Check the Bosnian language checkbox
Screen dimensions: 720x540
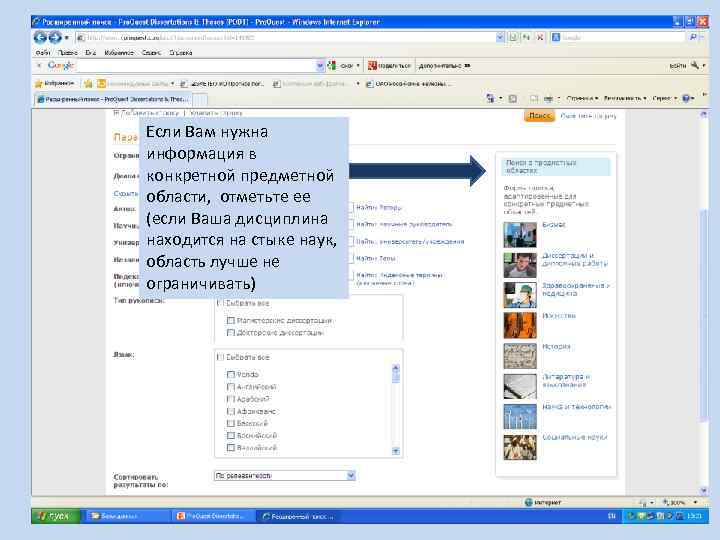click(x=231, y=435)
